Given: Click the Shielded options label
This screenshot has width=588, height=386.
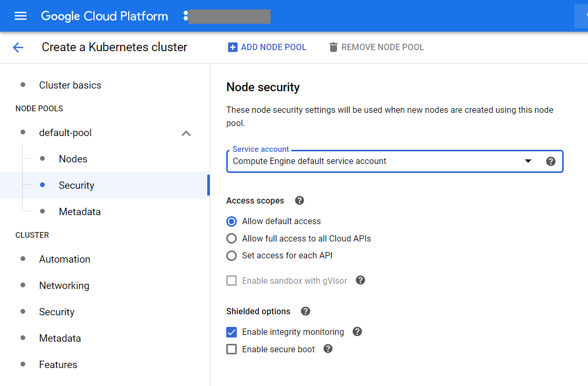Looking at the screenshot, I should point(258,311).
